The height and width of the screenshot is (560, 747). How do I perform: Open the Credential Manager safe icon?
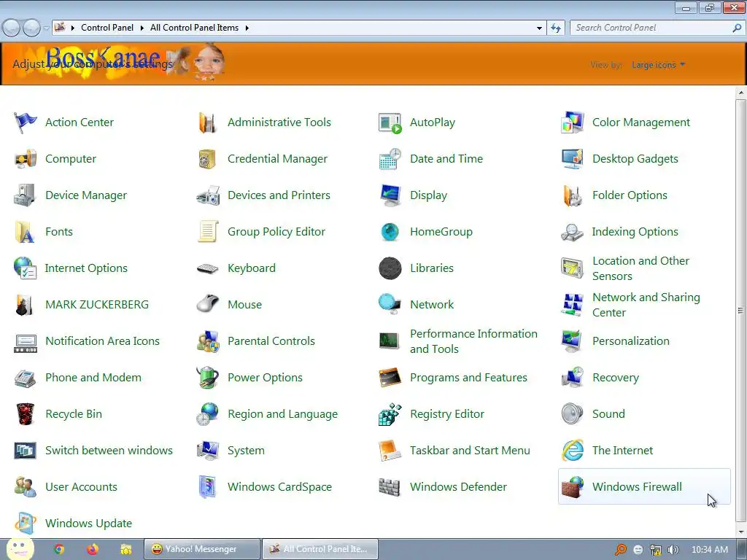[208, 159]
